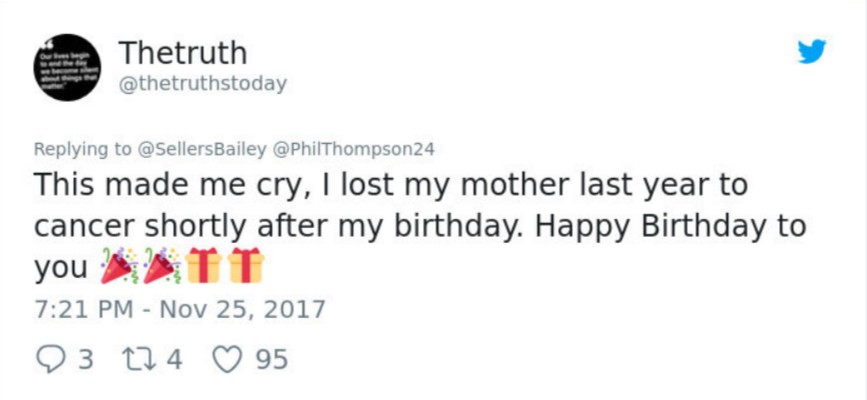The height and width of the screenshot is (400, 867).
Task: Click the "Replying to" label
Action: point(82,149)
